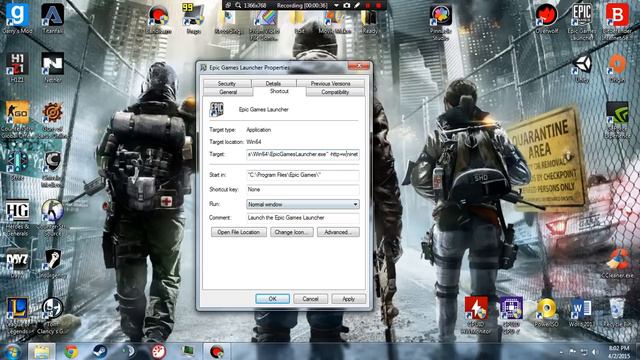Viewport: 640px width, 360px height.
Task: Open League of Legends desktop shortcut
Action: [x=17, y=315]
